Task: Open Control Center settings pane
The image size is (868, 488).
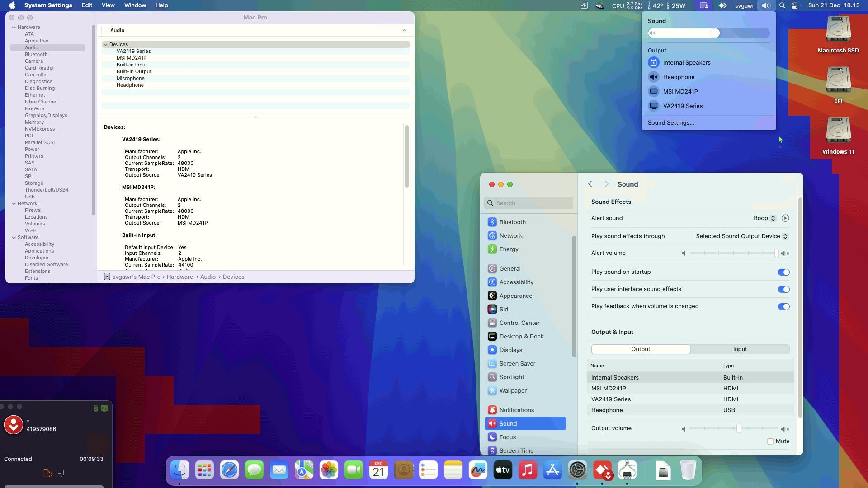Action: click(x=525, y=323)
